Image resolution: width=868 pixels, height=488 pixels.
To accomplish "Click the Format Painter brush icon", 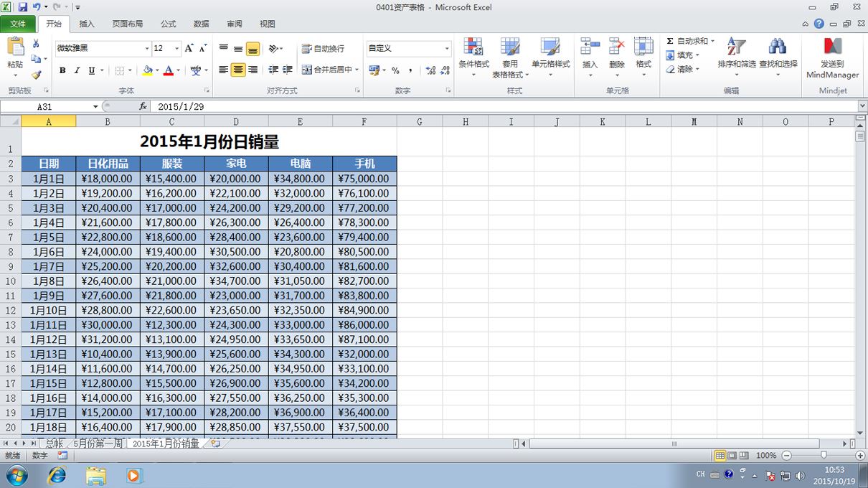I will click(x=37, y=75).
